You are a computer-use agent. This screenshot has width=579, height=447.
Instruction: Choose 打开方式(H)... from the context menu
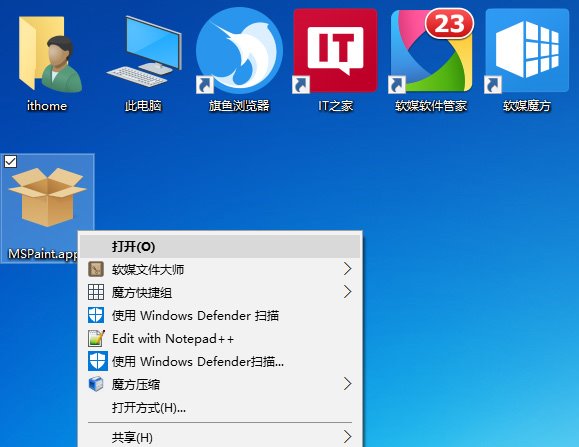coord(220,408)
